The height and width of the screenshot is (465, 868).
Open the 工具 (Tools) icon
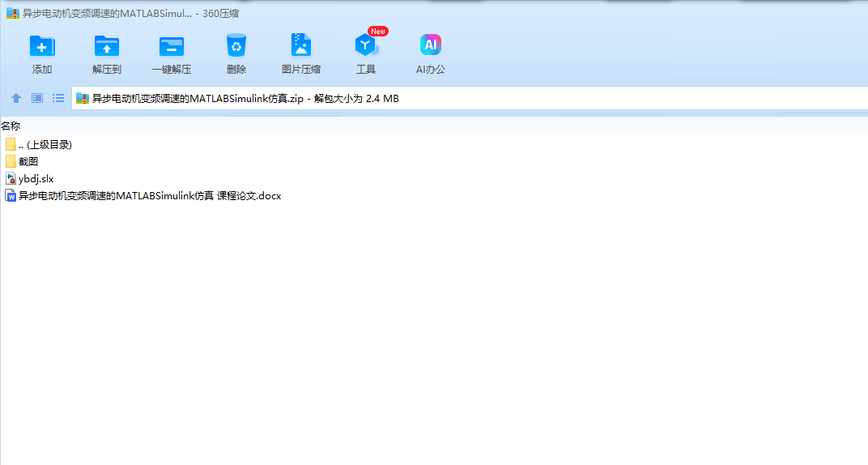[x=366, y=45]
